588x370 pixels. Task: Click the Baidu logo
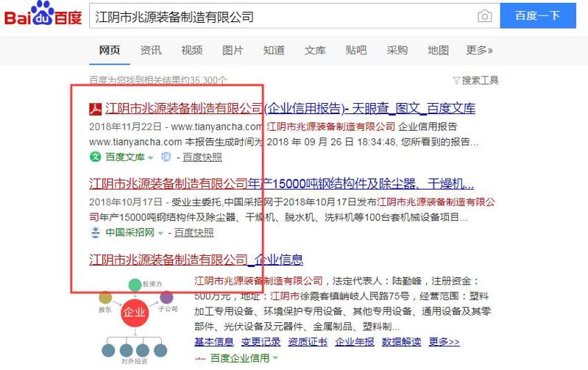(x=43, y=14)
